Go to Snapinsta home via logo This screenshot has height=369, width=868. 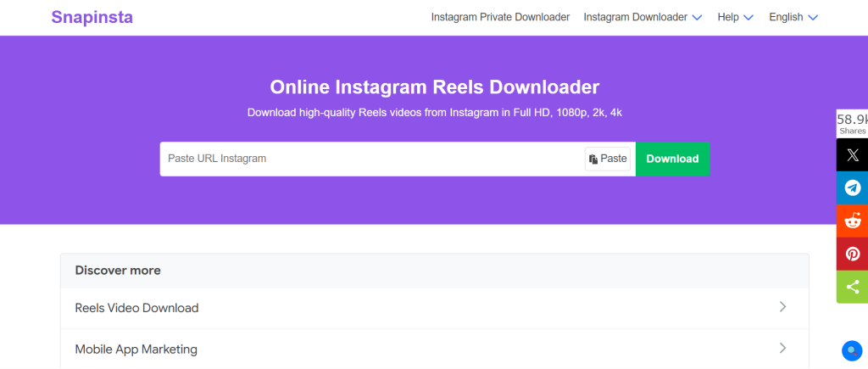pyautogui.click(x=92, y=17)
